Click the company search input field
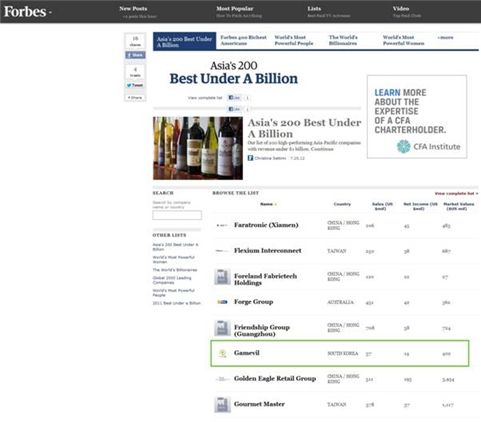The width and height of the screenshot is (481, 422). click(x=177, y=215)
